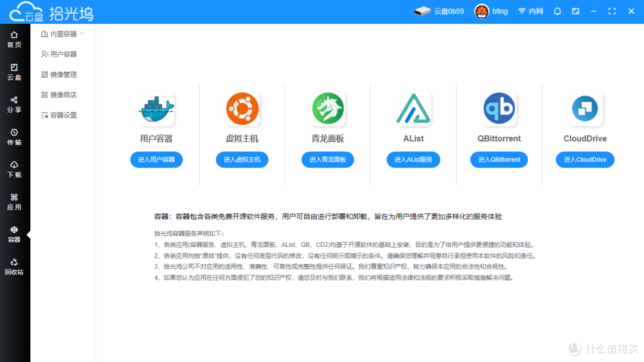Click the CloudDrive title text
Image resolution: width=644 pixels, height=362 pixels.
point(585,138)
